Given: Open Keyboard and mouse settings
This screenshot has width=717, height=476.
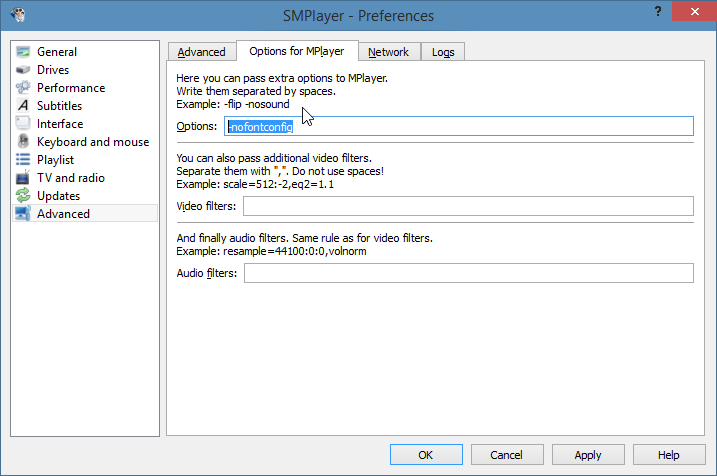Looking at the screenshot, I should pos(85,142).
